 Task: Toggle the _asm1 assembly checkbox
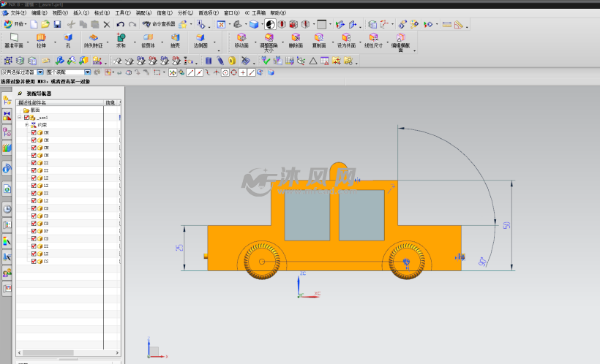tap(26, 118)
